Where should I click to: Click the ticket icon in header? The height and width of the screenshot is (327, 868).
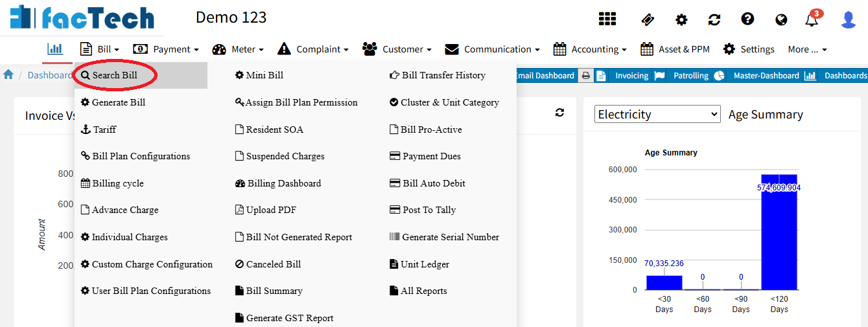pos(647,19)
